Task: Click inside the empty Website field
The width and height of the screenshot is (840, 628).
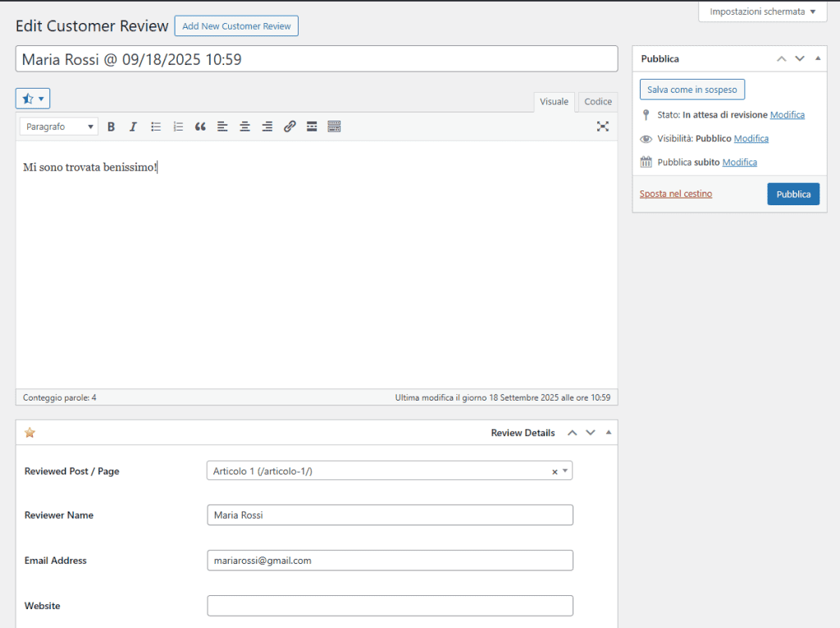Action: pos(389,605)
